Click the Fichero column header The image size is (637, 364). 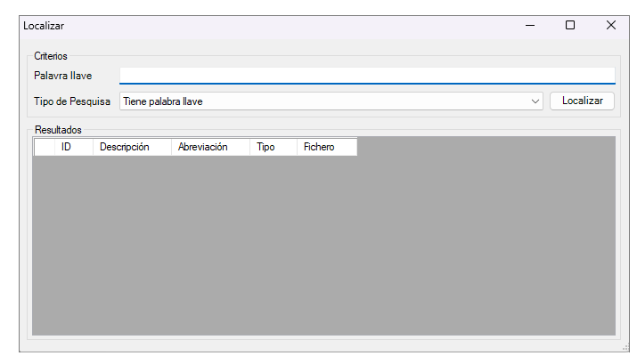click(327, 147)
